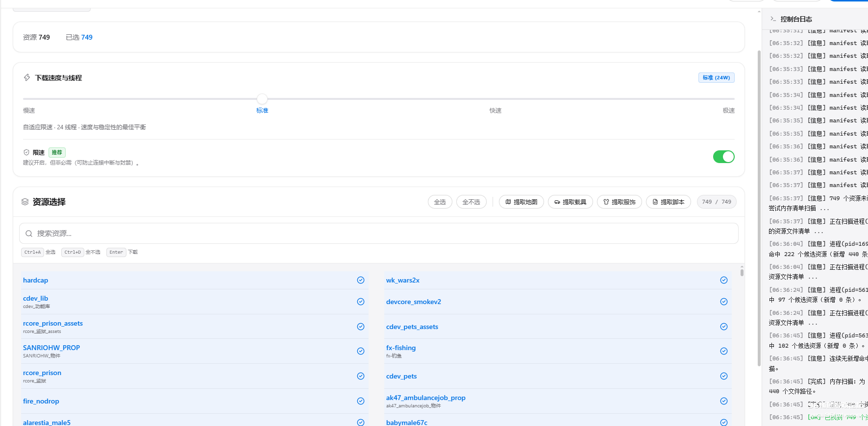Click the layers icon beside 资源选择
The image size is (868, 426).
pyautogui.click(x=25, y=202)
